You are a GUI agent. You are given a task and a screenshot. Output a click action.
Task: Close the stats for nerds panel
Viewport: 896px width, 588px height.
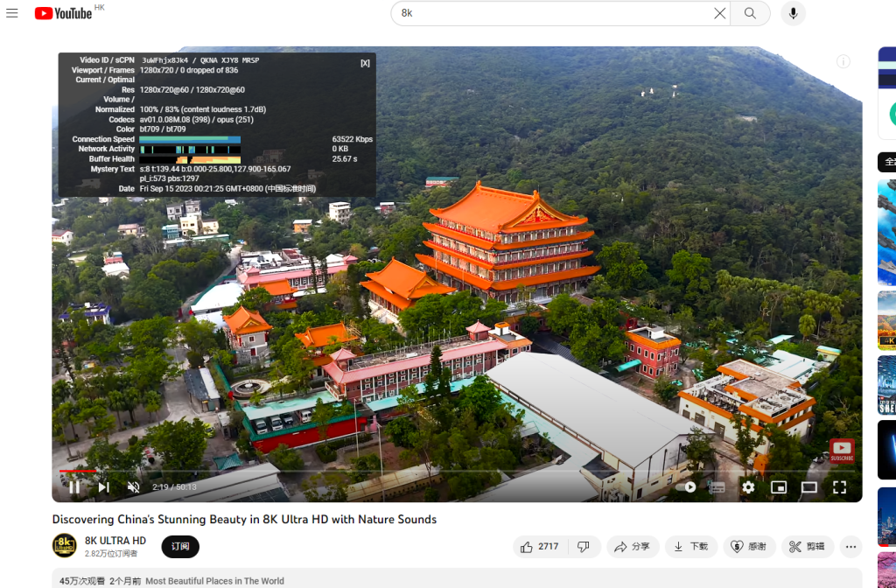point(365,63)
